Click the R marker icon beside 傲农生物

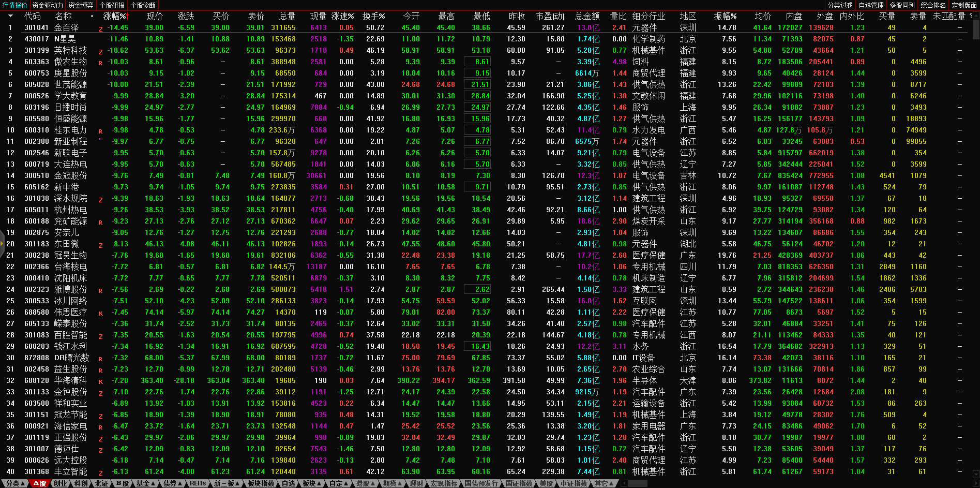click(x=100, y=63)
